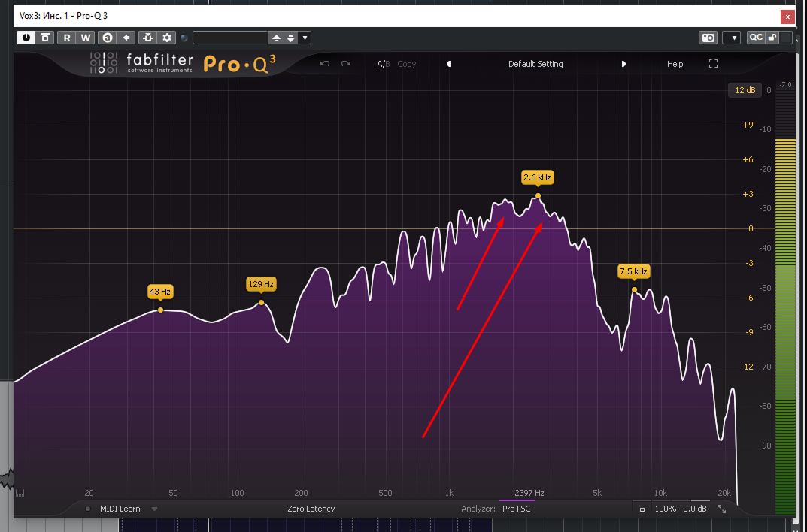Open the Help menu
Screen dimensions: 807x532
(x=675, y=65)
